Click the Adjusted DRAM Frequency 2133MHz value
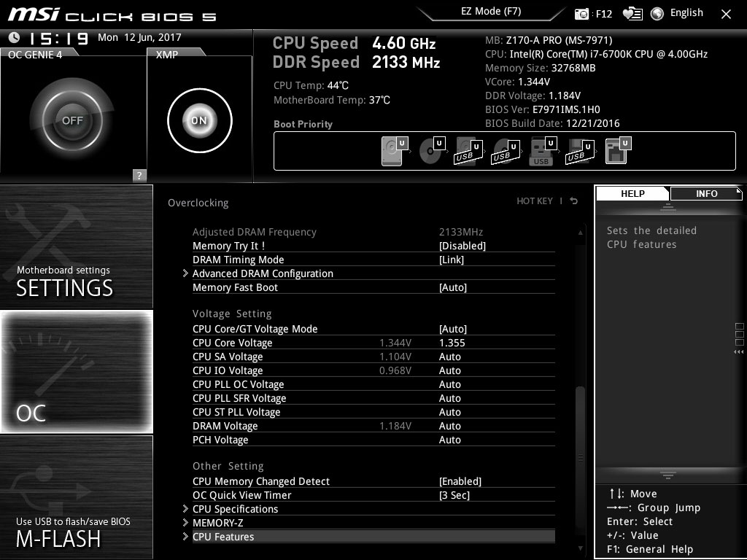 click(x=461, y=232)
